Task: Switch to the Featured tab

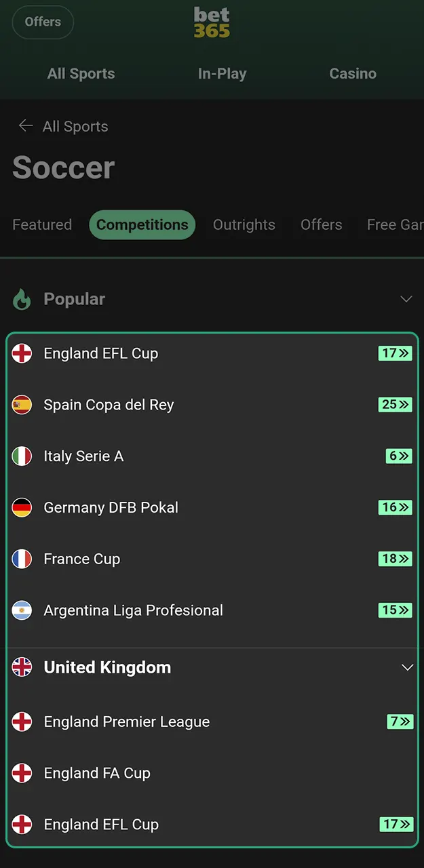Action: (x=41, y=224)
